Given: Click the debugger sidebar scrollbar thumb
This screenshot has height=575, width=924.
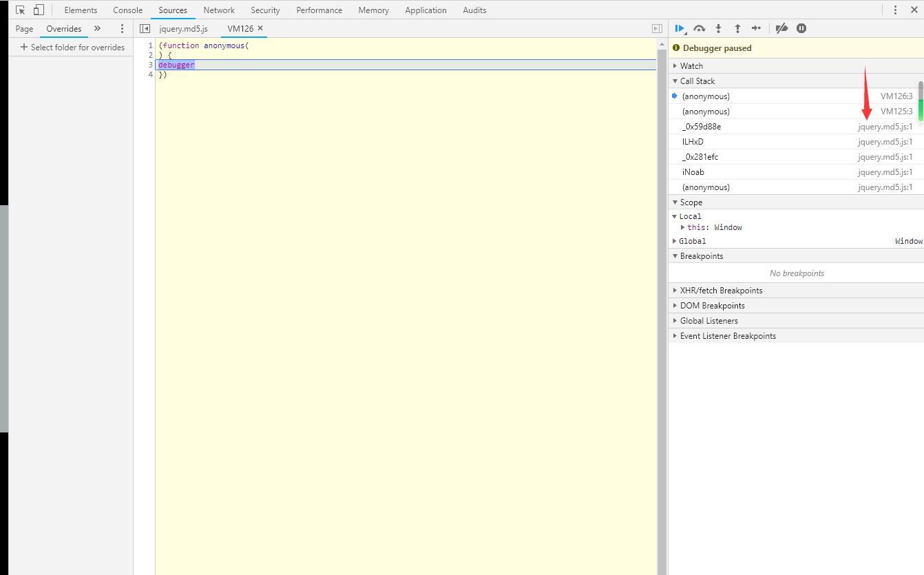Looking at the screenshot, I should click(921, 101).
